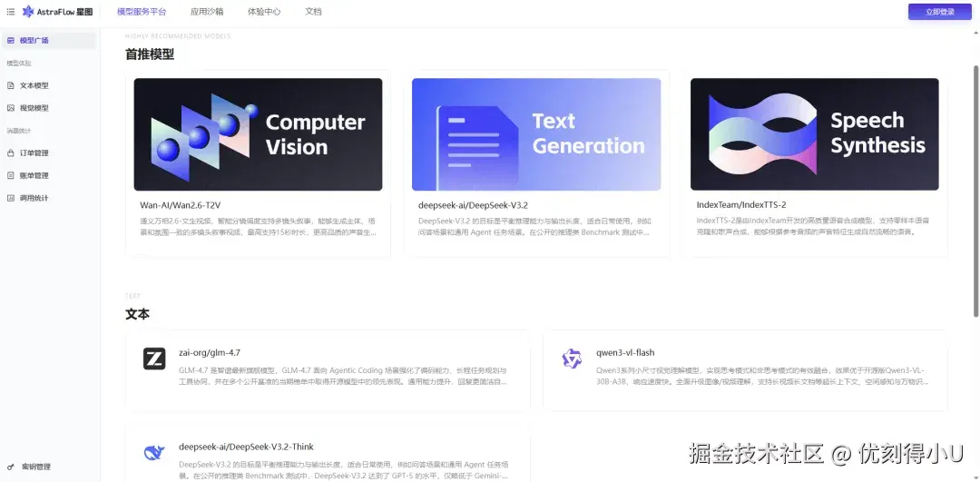This screenshot has height=482, width=980.
Task: Go to 订单管理 in the sidebar
Action: click(34, 153)
